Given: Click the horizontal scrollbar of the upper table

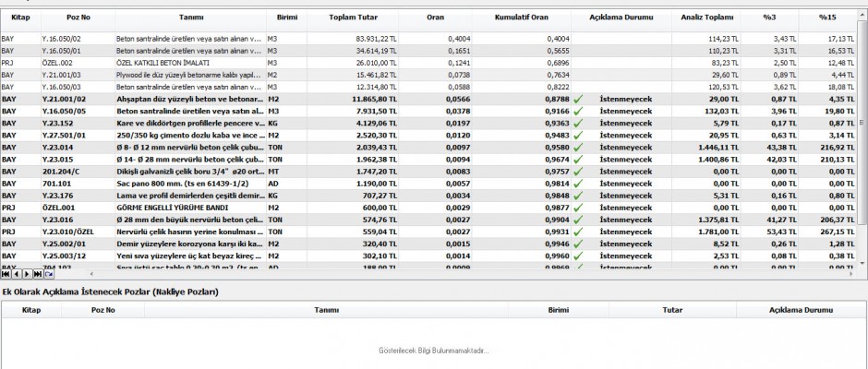Looking at the screenshot, I should click(462, 274).
